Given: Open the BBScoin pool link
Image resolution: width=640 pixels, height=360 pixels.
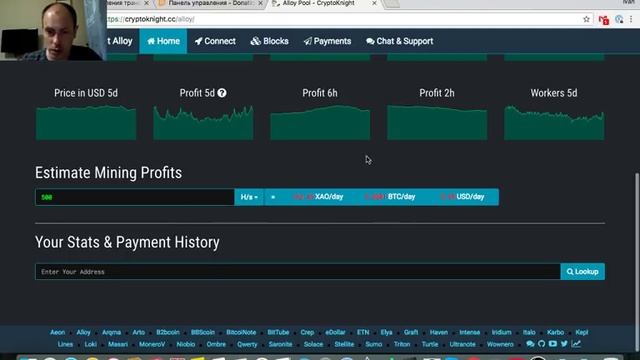Looking at the screenshot, I should point(203,332).
